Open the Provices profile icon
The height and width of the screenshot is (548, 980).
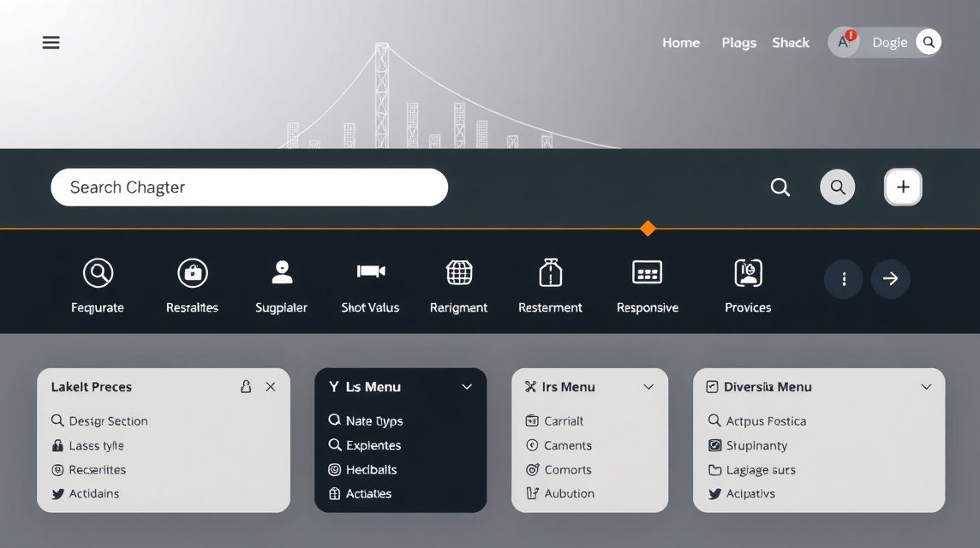click(x=748, y=272)
